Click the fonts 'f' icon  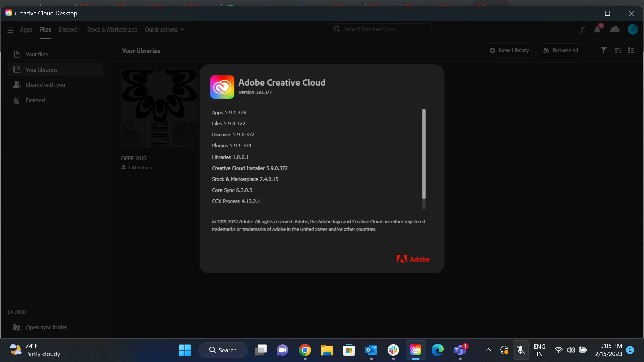(x=582, y=29)
